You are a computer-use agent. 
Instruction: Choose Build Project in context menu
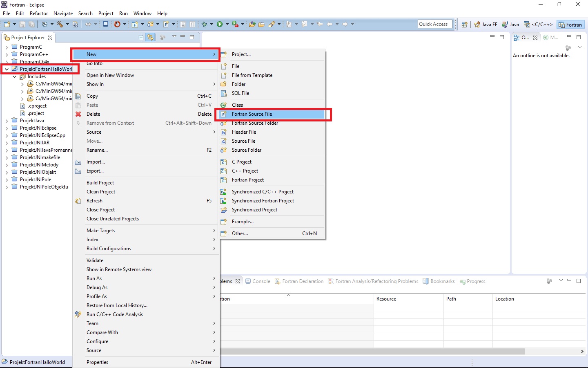pos(100,183)
